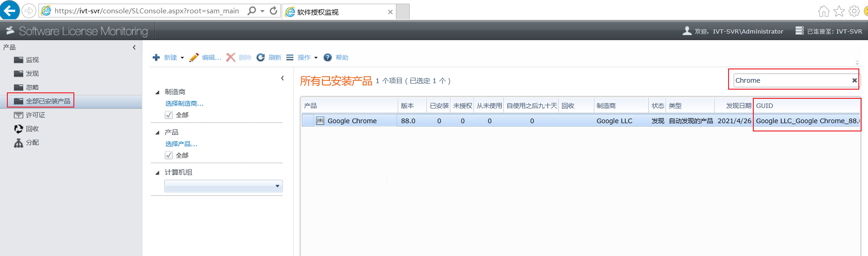The height and width of the screenshot is (256, 868).
Task: Click the 选择产品… link
Action: tap(181, 144)
